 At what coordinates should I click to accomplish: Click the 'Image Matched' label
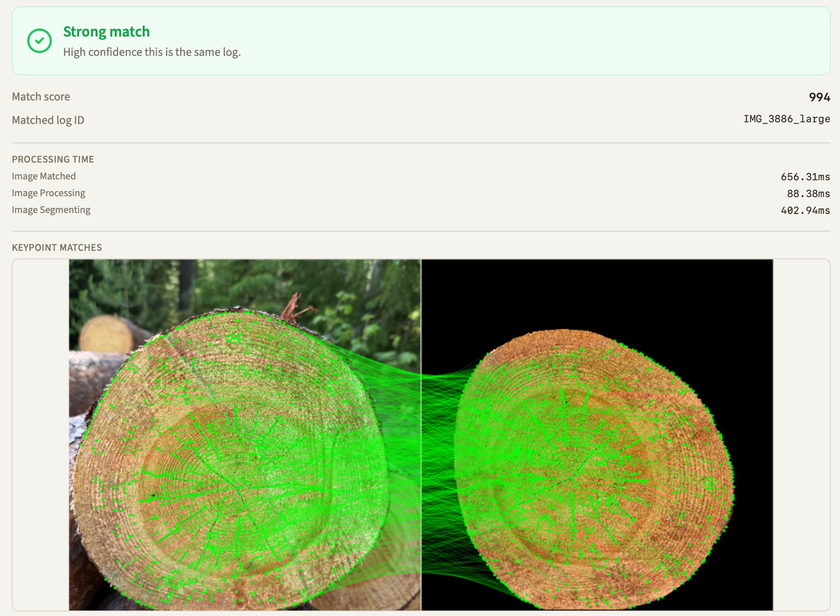point(44,176)
